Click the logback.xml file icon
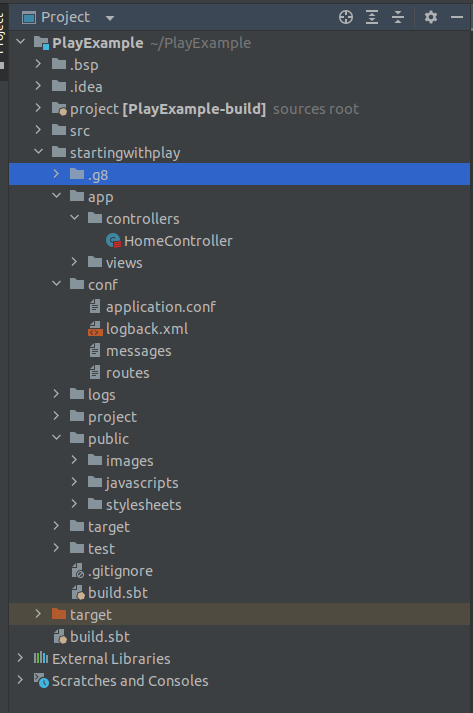Viewport: 473px width, 713px height. (x=95, y=329)
